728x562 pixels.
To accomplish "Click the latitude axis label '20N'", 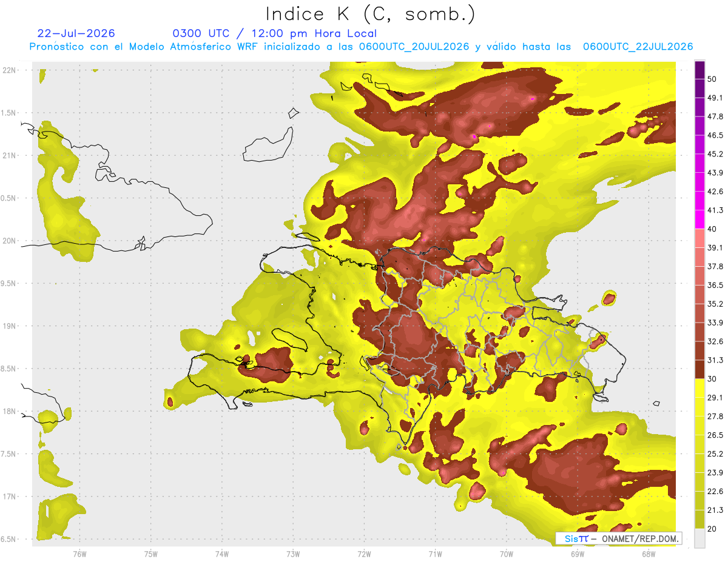I will pyautogui.click(x=9, y=241).
